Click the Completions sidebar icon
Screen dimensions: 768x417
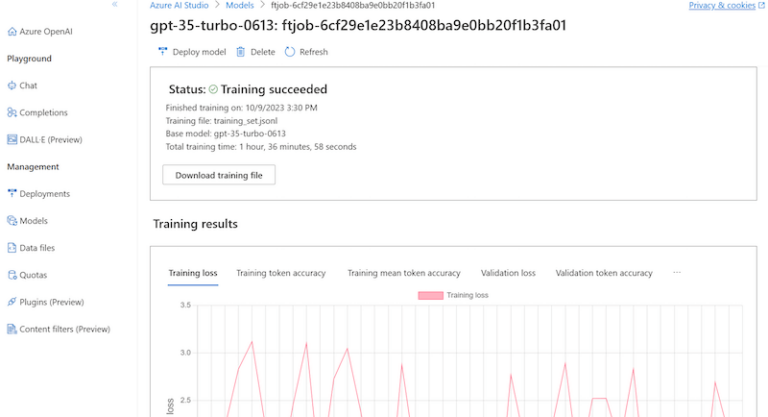(x=12, y=113)
